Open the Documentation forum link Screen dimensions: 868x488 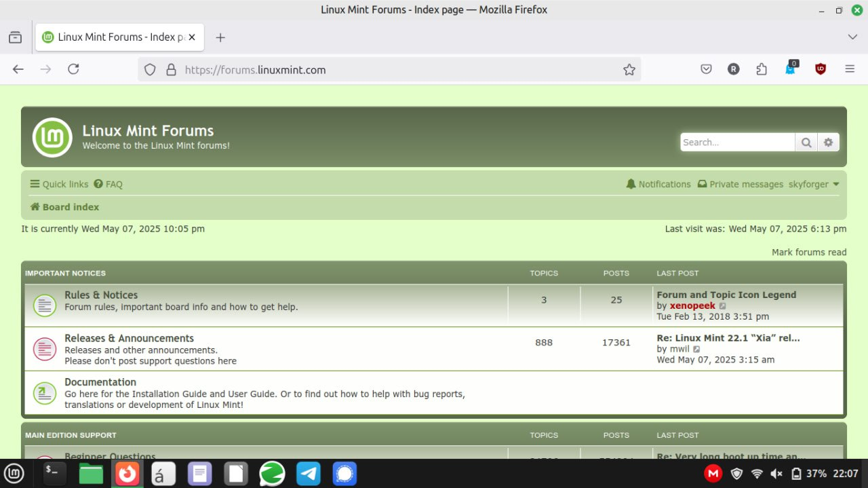(x=100, y=382)
